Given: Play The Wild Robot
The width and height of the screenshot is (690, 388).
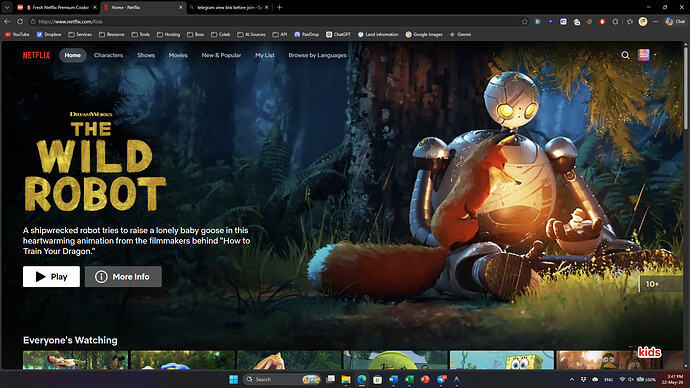Looking at the screenshot, I should click(x=51, y=276).
